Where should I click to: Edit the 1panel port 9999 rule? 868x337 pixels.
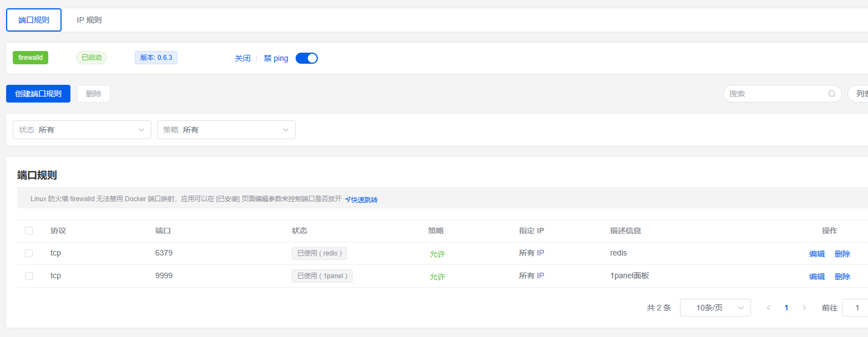[817, 277]
